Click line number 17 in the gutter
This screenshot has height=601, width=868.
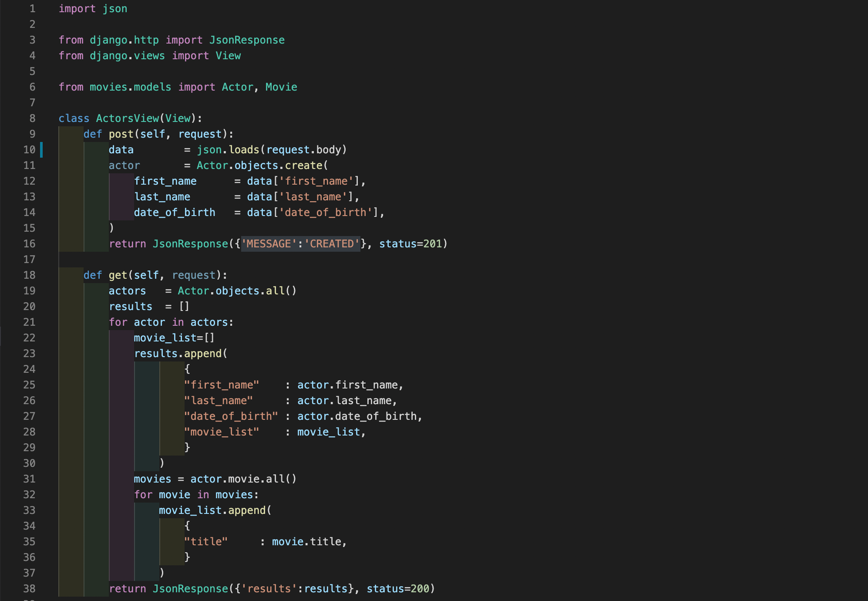[x=29, y=260]
